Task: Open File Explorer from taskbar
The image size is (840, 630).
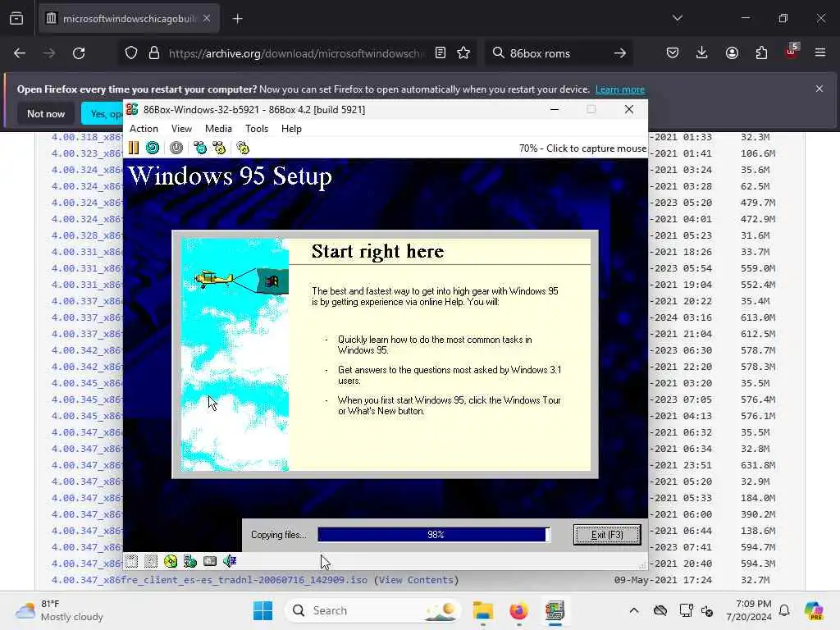Action: pos(482,610)
